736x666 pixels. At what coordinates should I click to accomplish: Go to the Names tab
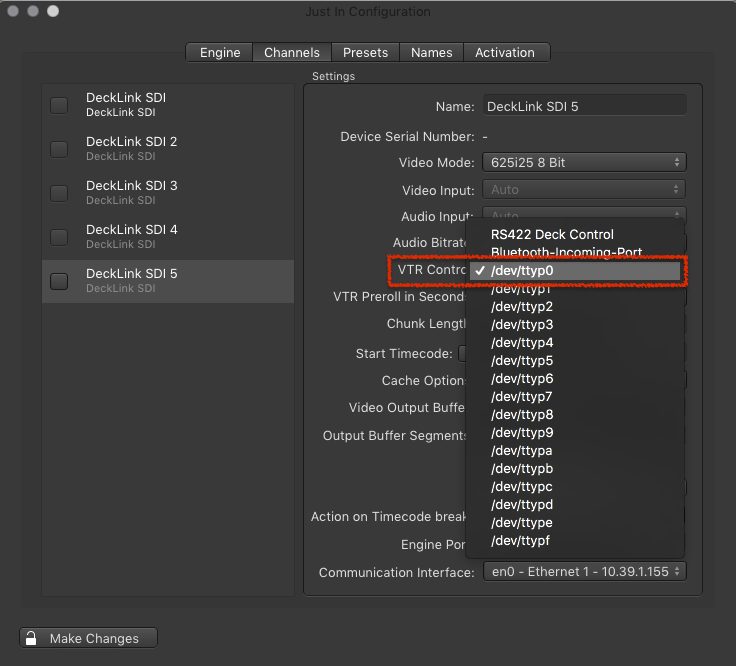pos(431,53)
